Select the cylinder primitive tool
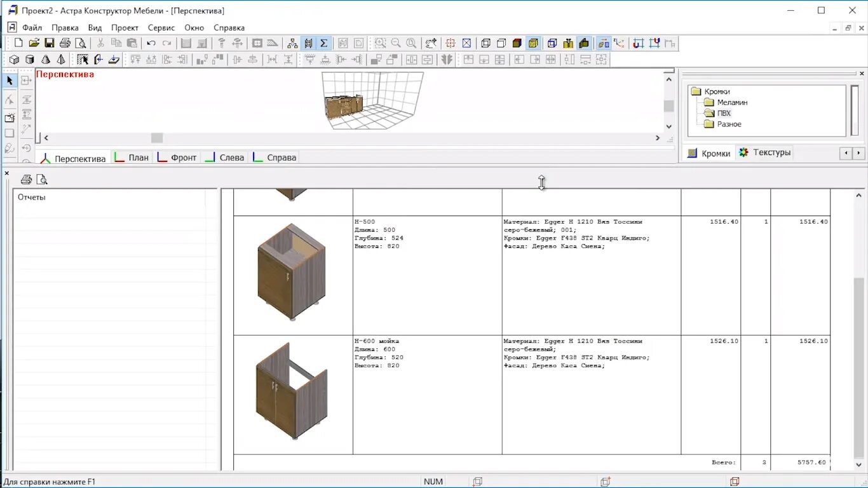Image resolution: width=868 pixels, height=488 pixels. coord(30,60)
